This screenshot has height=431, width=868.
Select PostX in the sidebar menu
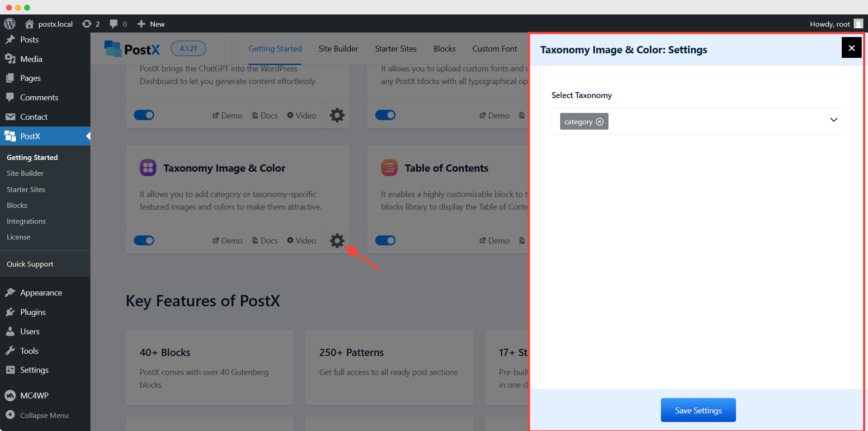pyautogui.click(x=45, y=136)
